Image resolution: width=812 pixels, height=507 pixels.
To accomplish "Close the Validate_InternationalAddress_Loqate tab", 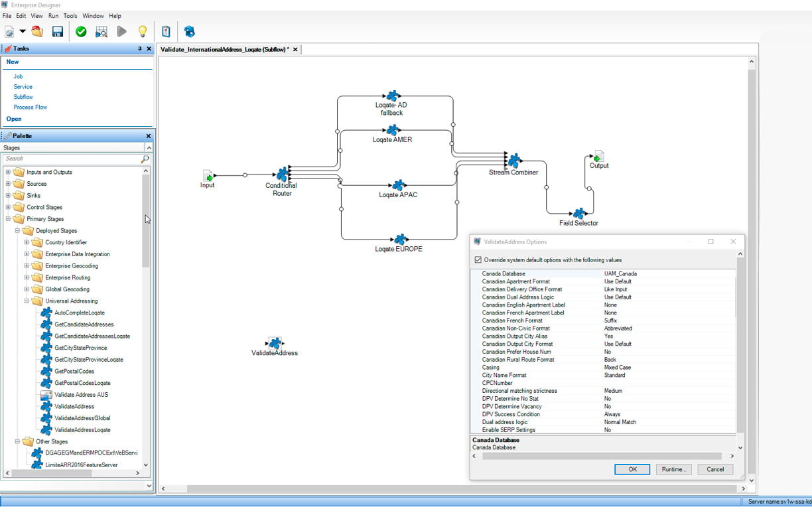I will pyautogui.click(x=295, y=49).
